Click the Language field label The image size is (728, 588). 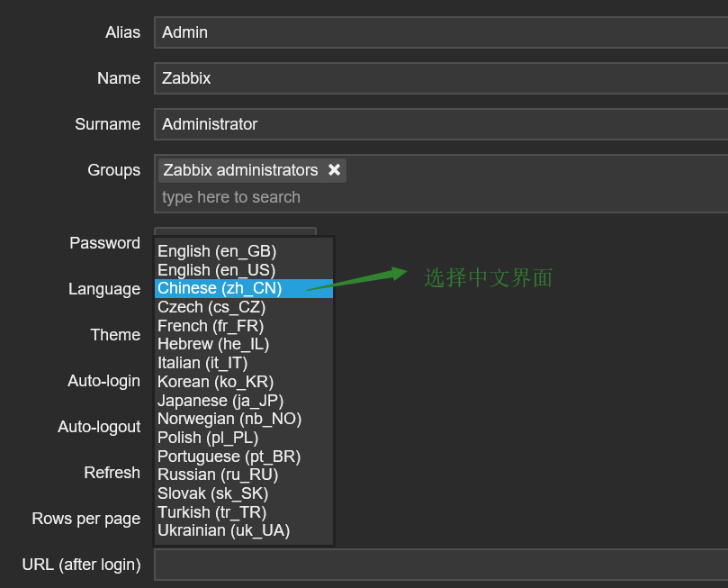pyautogui.click(x=104, y=289)
